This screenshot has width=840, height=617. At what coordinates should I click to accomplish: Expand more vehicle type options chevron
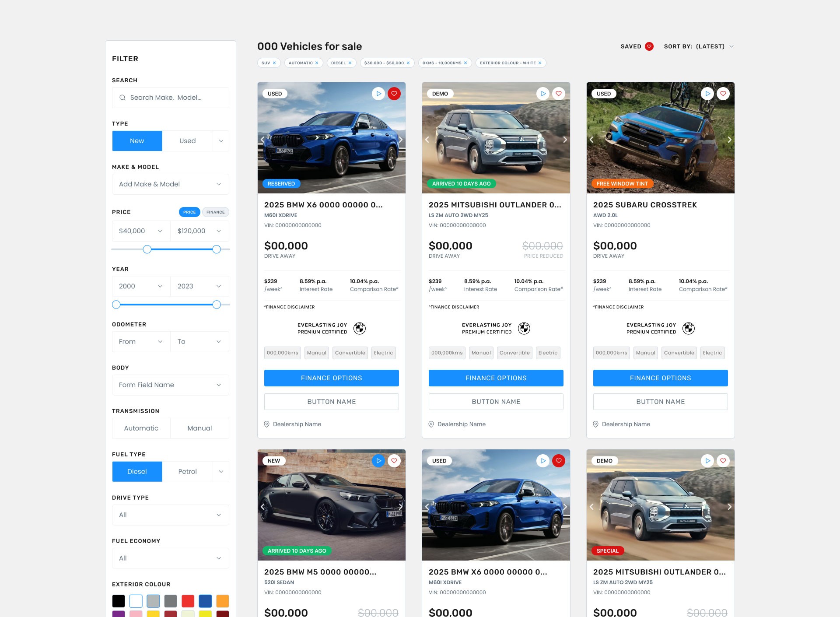tap(221, 141)
